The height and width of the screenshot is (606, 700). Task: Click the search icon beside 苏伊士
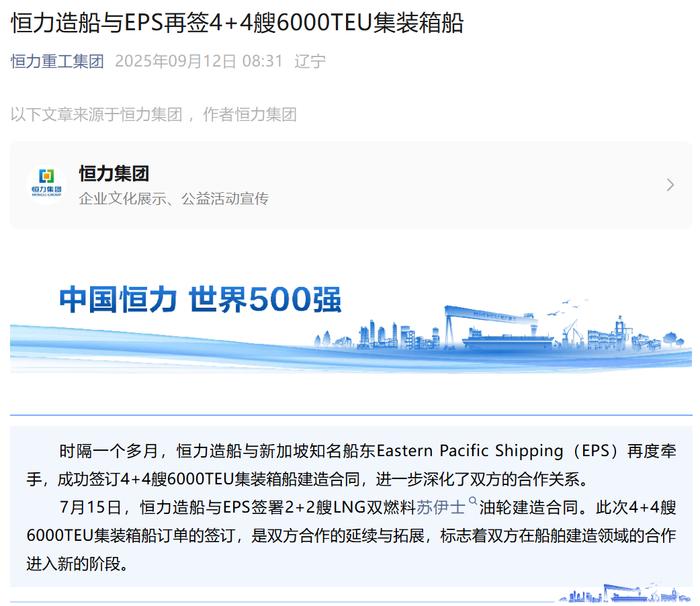click(x=473, y=502)
